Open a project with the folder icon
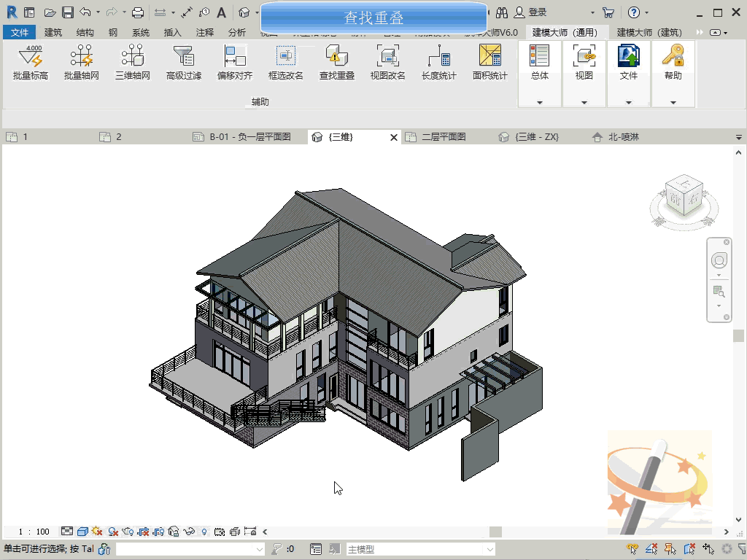747x560 pixels. tap(50, 12)
